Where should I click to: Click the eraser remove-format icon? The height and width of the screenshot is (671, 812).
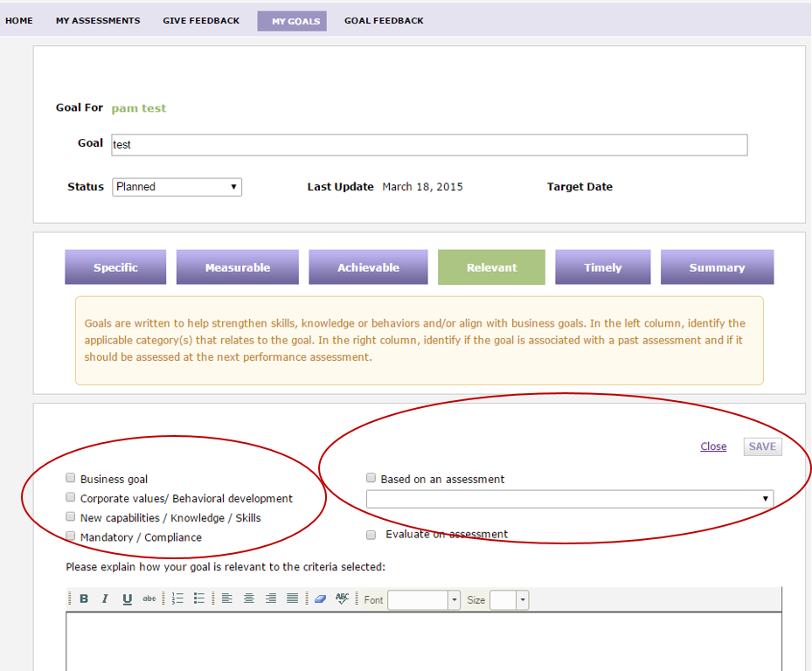point(321,599)
